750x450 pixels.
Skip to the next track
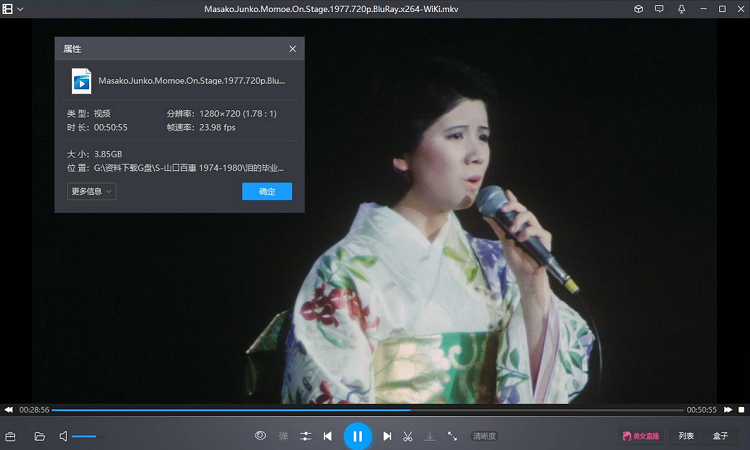[387, 436]
